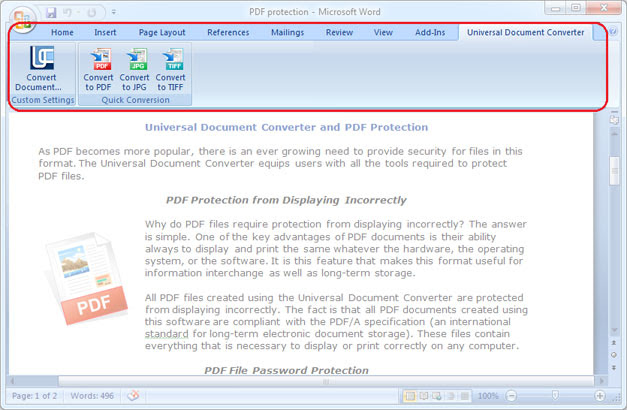Click Page 1 of 2 status indicator
627x410 pixels.
tap(34, 396)
